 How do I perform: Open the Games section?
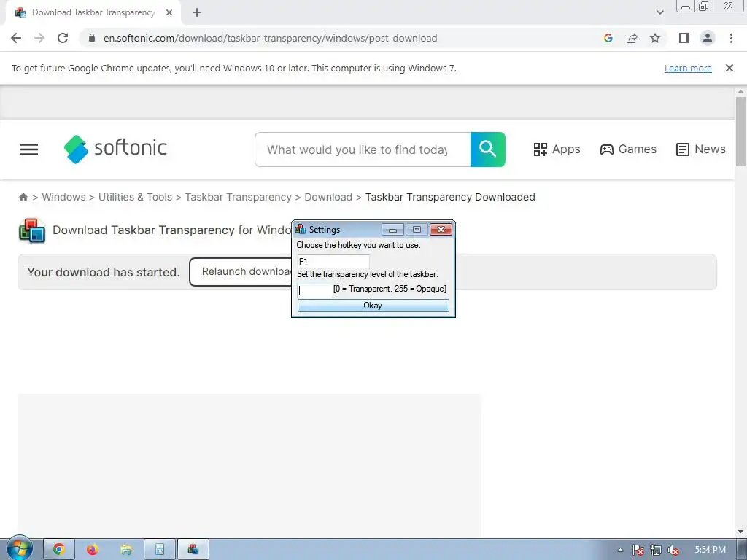pyautogui.click(x=628, y=149)
